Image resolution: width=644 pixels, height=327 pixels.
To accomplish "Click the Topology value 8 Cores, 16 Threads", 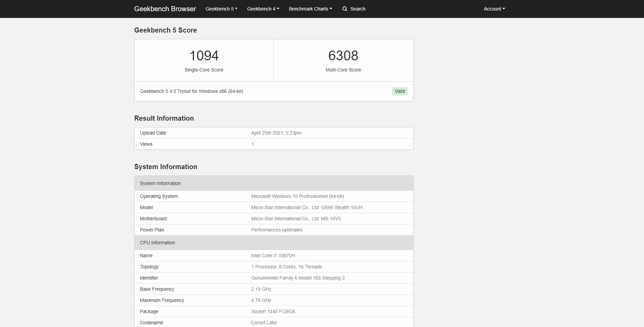I will tap(286, 267).
